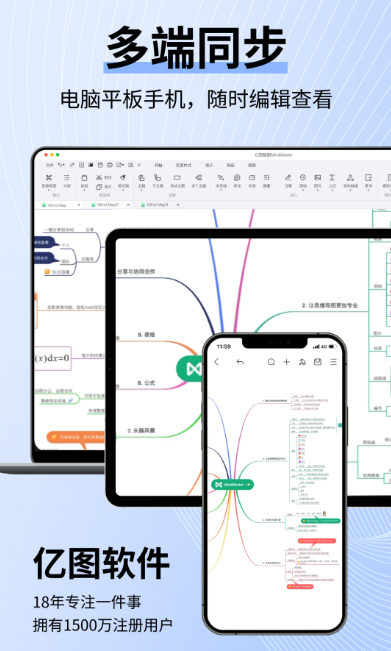
Task: Open the 图片 picture insert icon
Action: (318, 177)
